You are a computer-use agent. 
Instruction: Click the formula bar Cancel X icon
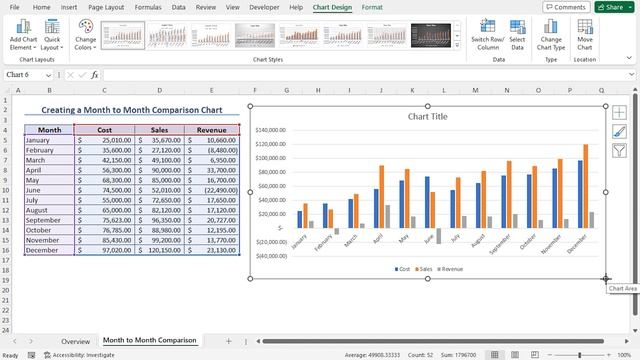[x=70, y=75]
